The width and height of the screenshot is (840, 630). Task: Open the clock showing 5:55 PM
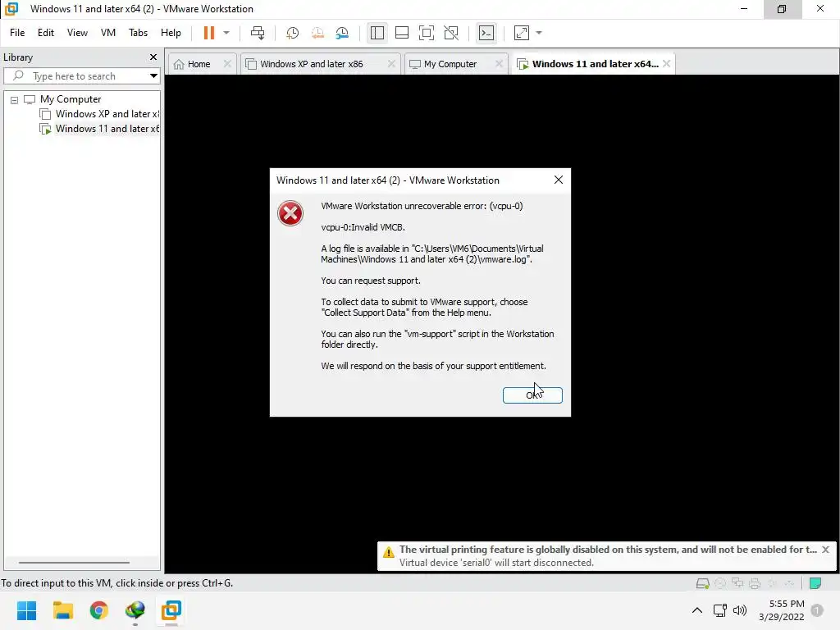tap(782, 610)
